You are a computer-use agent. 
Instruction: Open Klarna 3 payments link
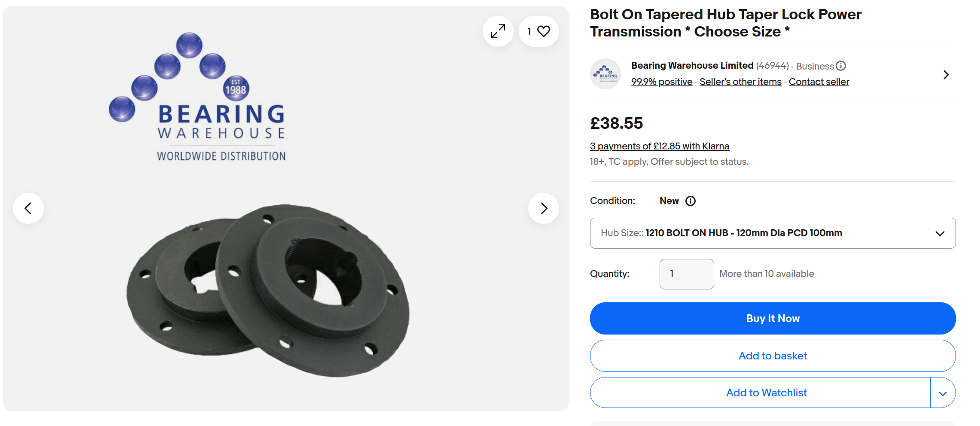pyautogui.click(x=659, y=146)
